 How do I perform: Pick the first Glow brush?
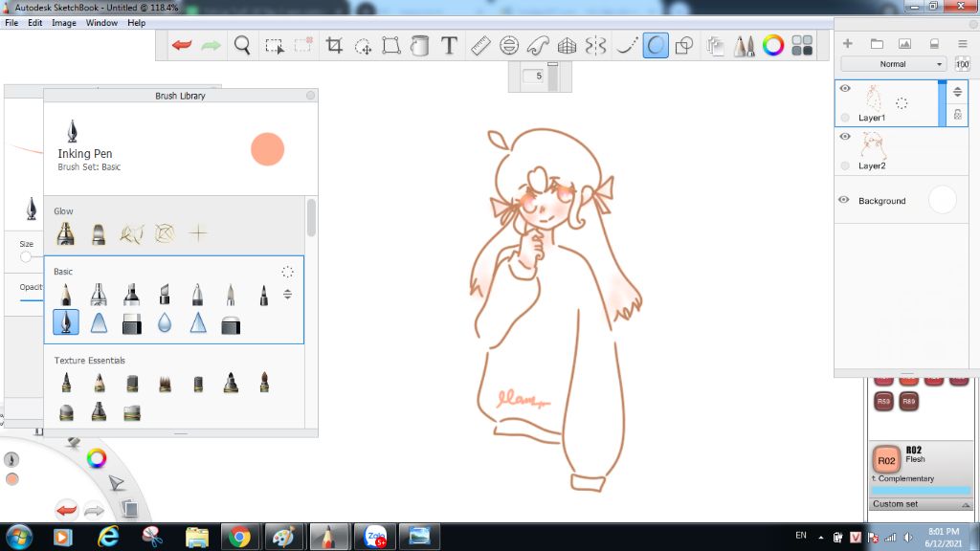tap(66, 233)
